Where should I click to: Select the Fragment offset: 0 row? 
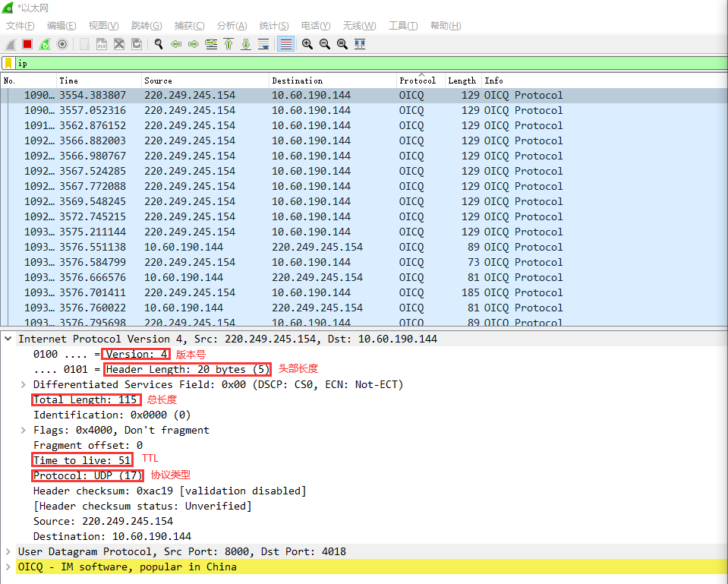[88, 445]
